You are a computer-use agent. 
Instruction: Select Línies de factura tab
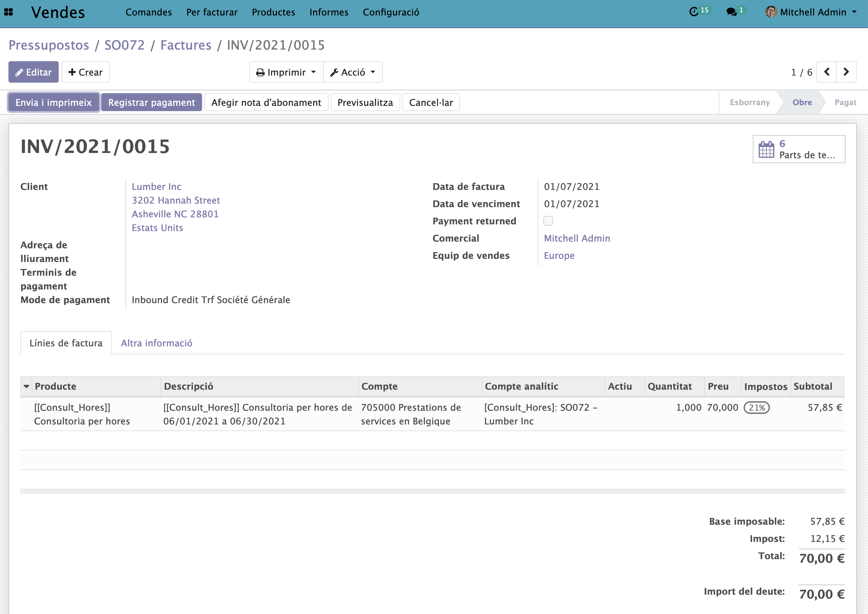[x=66, y=343]
